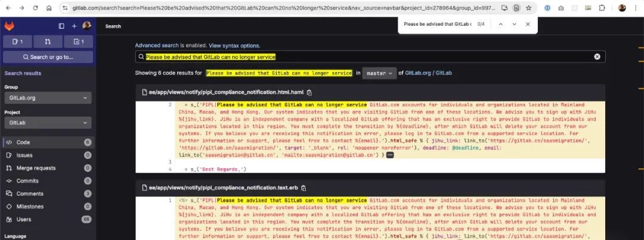Open the master branch dropdown
The image size is (644, 240).
click(x=379, y=73)
